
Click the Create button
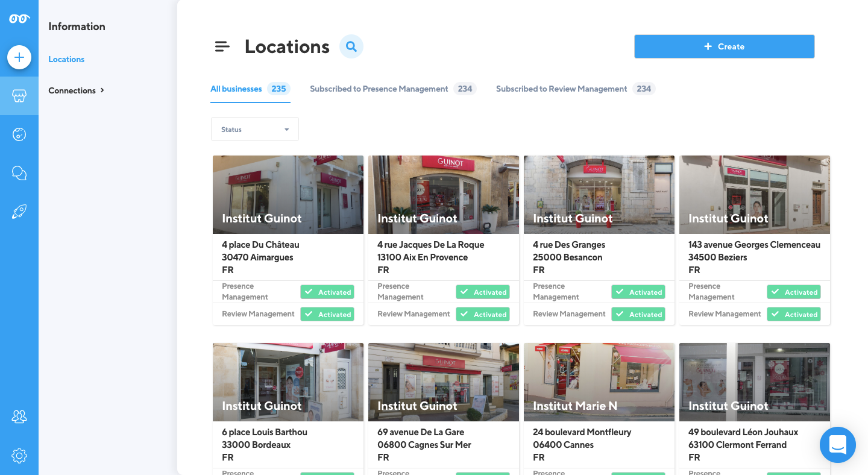[724, 46]
